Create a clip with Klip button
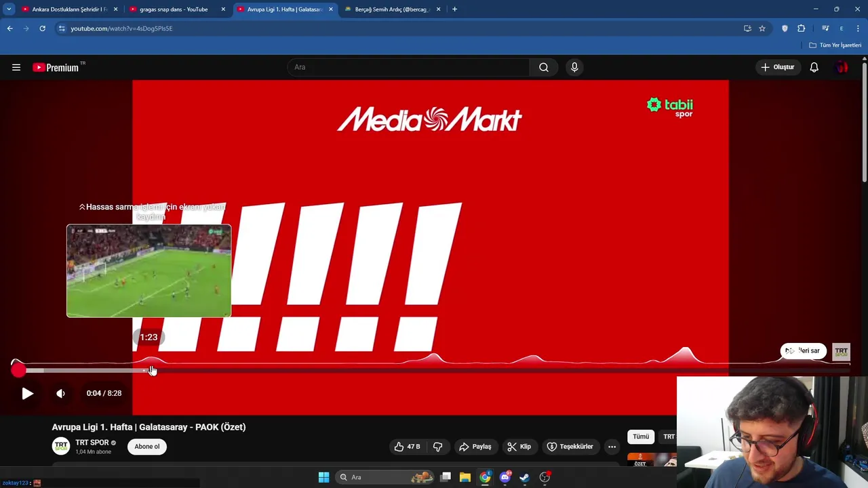 click(519, 447)
